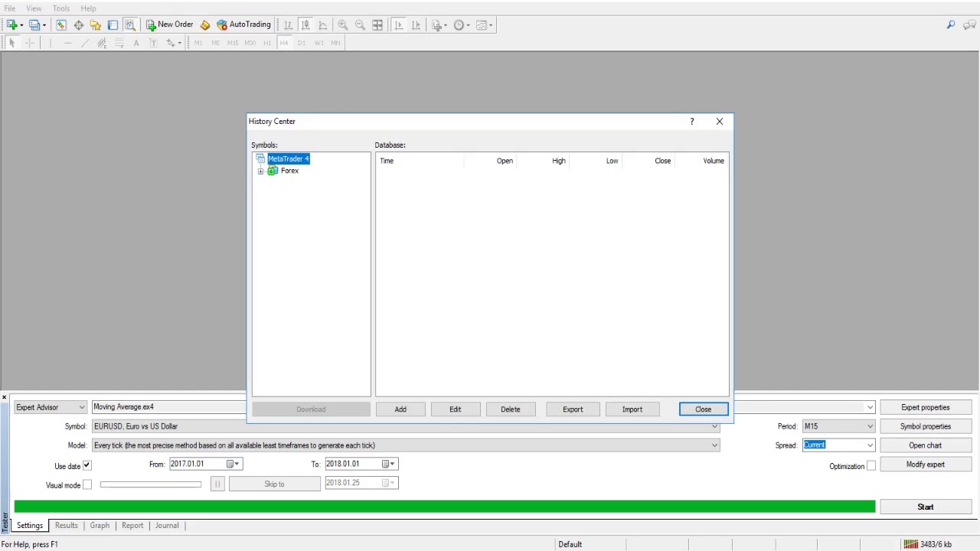Select the Cursor arrow tool
980x551 pixels.
point(12,43)
